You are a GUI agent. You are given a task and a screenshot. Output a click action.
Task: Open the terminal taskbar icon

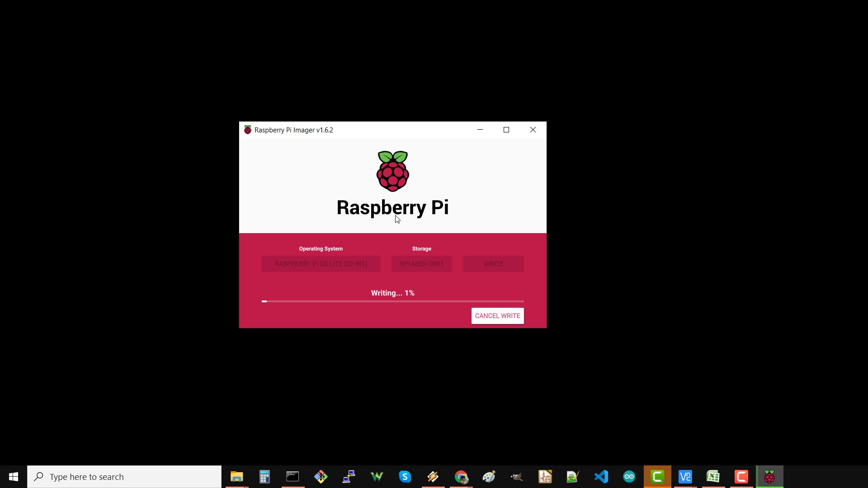tap(292, 476)
